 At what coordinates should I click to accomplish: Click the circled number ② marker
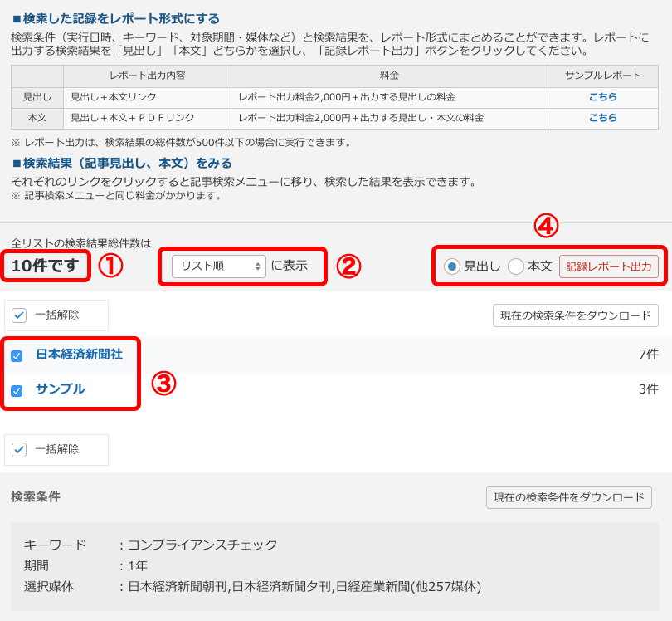[x=348, y=266]
